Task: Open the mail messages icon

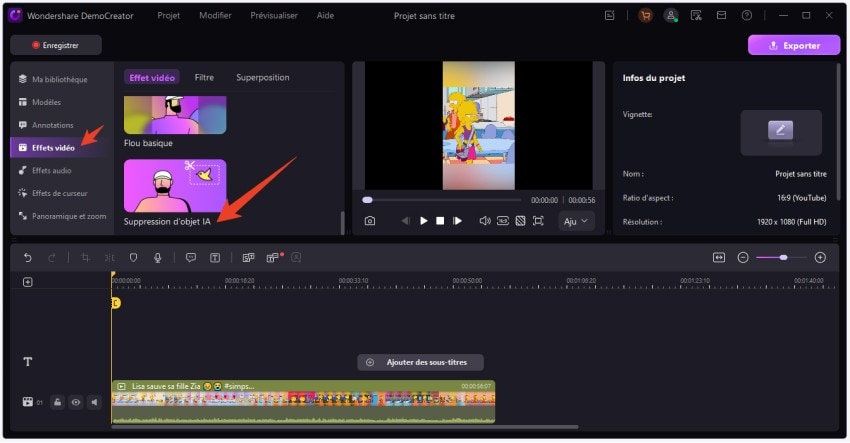Action: click(722, 16)
